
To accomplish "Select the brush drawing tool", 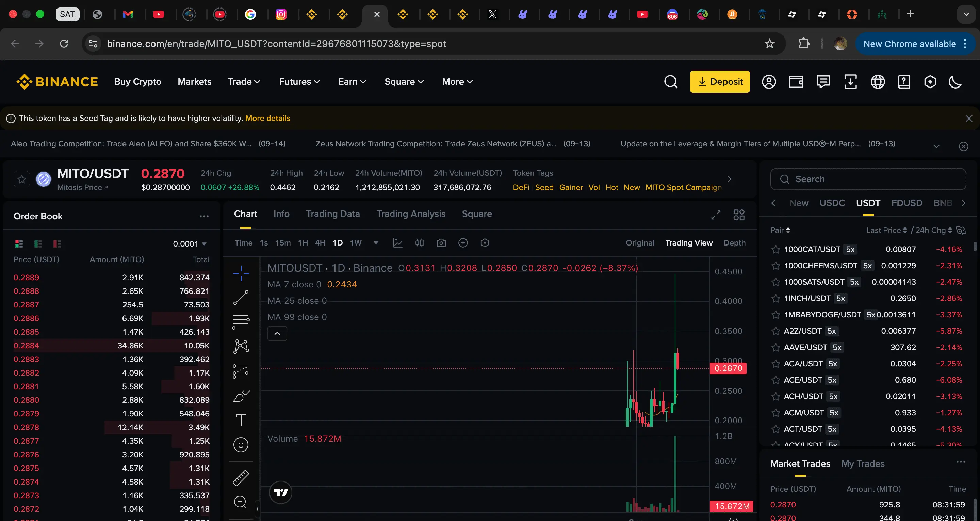I will point(241,396).
